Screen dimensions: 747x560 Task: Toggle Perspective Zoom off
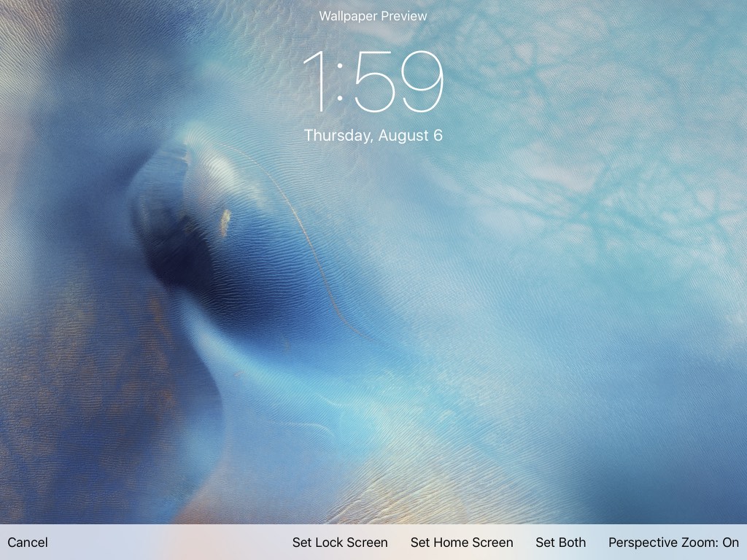click(x=673, y=542)
